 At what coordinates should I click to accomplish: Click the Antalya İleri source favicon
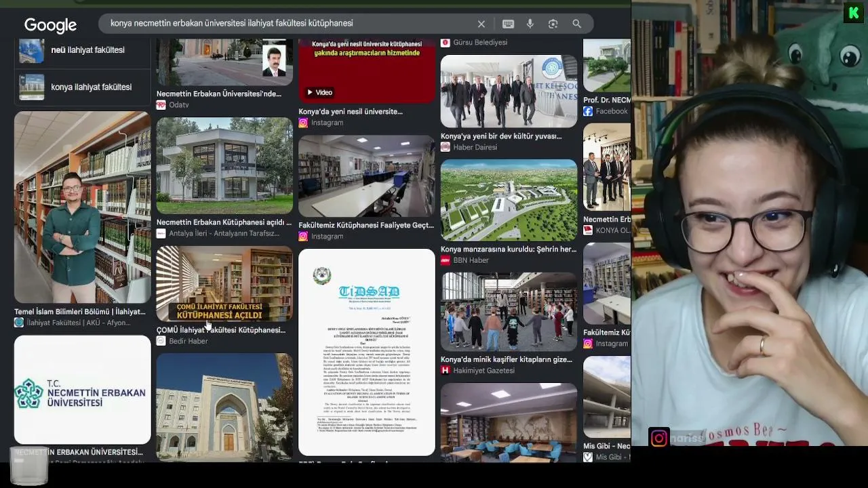click(161, 233)
